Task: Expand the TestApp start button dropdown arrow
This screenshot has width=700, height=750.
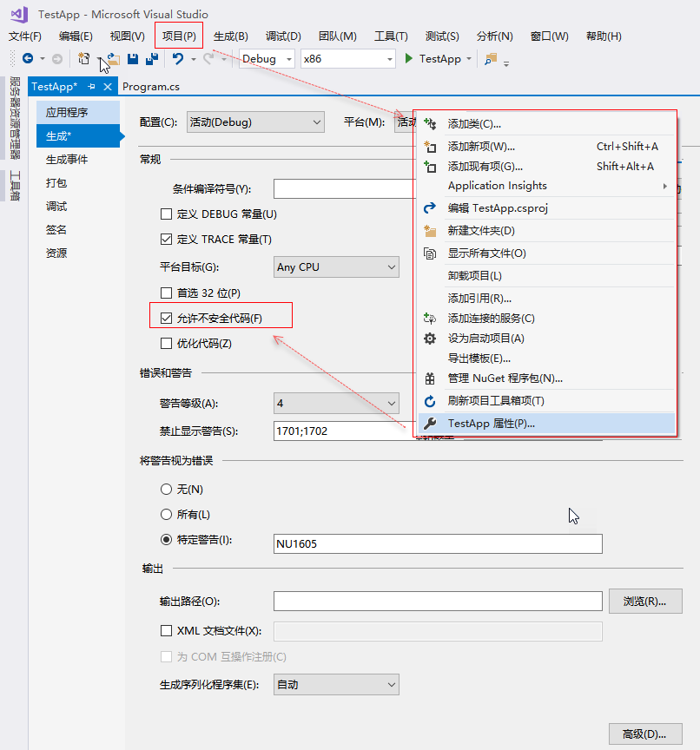Action: (469, 59)
